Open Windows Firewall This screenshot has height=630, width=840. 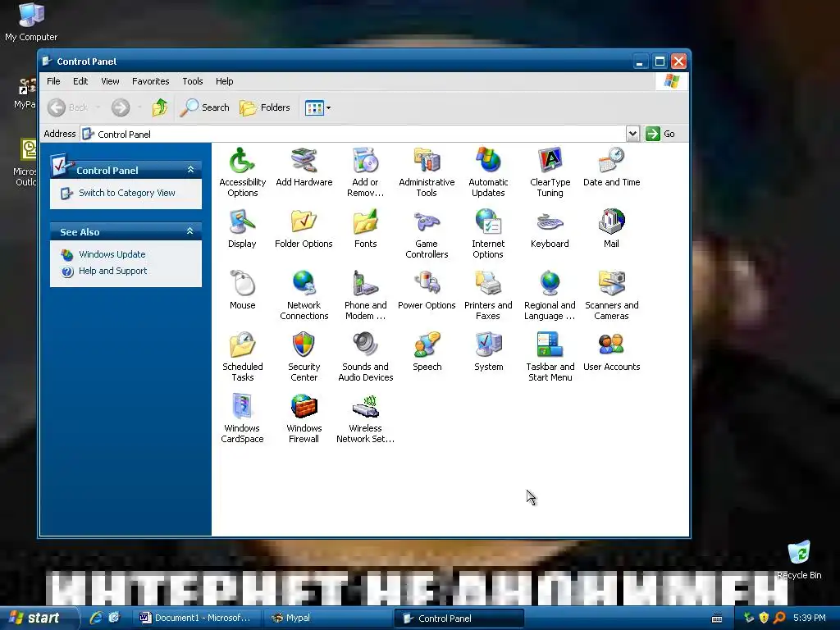304,418
